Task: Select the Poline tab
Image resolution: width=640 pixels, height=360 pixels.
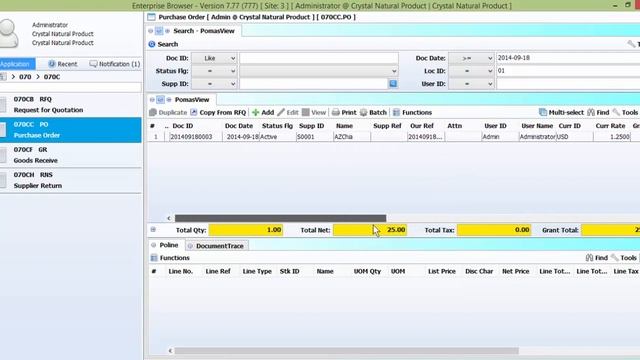Action: click(x=165, y=245)
